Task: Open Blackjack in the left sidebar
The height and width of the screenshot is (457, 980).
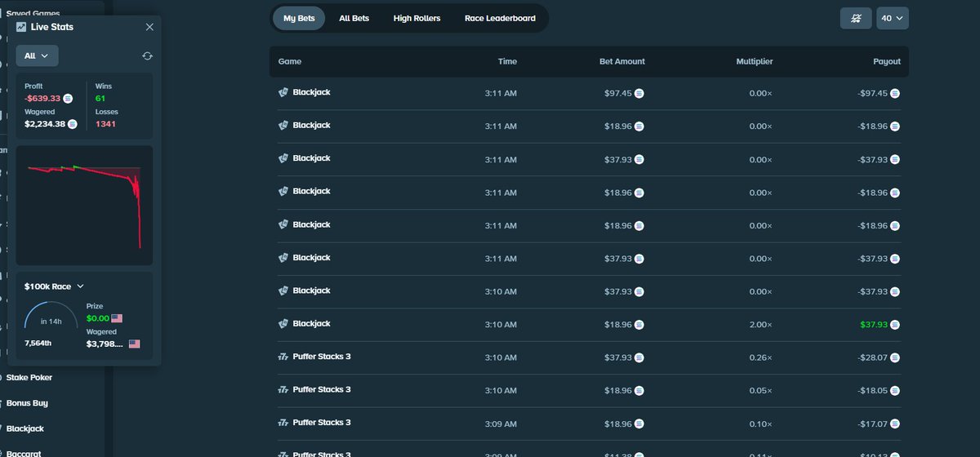Action: point(25,428)
